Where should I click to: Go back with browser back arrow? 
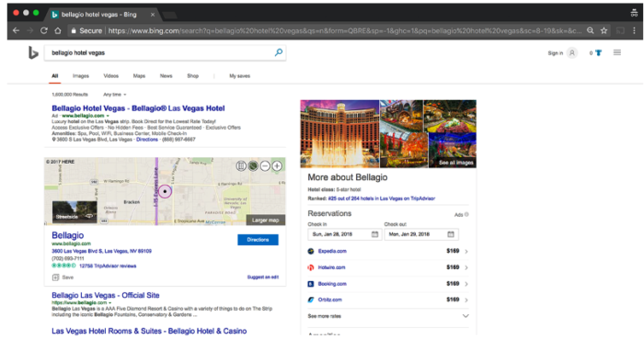(16, 30)
